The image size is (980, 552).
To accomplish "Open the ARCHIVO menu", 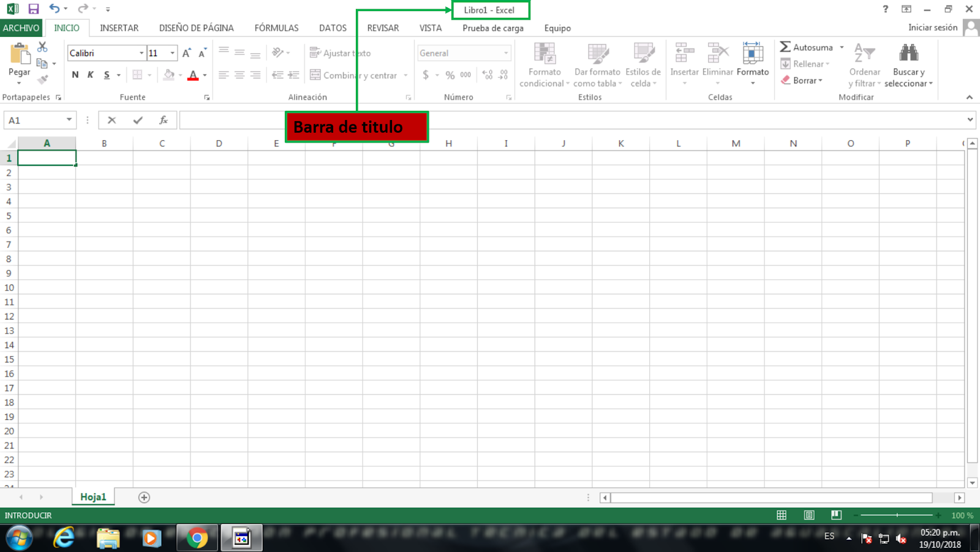I will 21,28.
